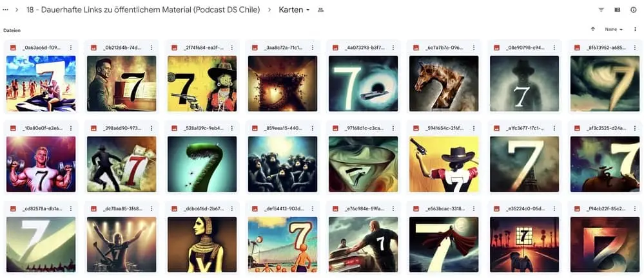Screen dimensions: 644x278
Task: Open more actions for _859eea15 file
Action: point(312,128)
